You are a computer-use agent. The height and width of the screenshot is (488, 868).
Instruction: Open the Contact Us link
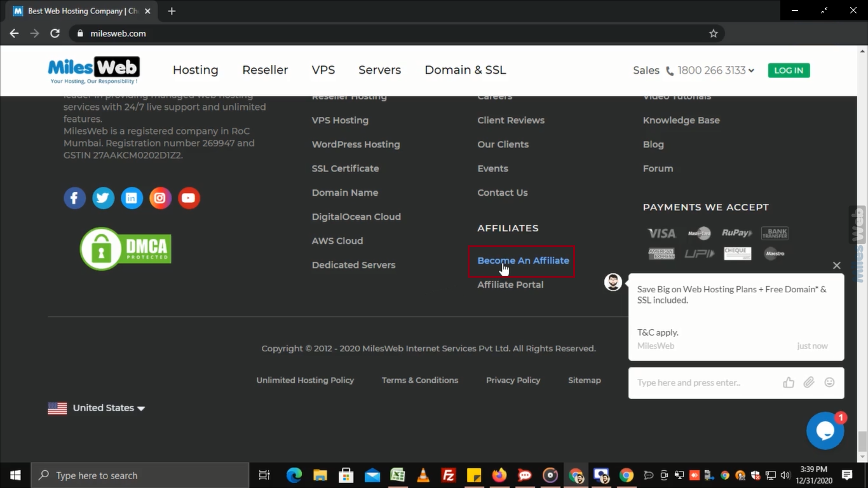point(503,193)
